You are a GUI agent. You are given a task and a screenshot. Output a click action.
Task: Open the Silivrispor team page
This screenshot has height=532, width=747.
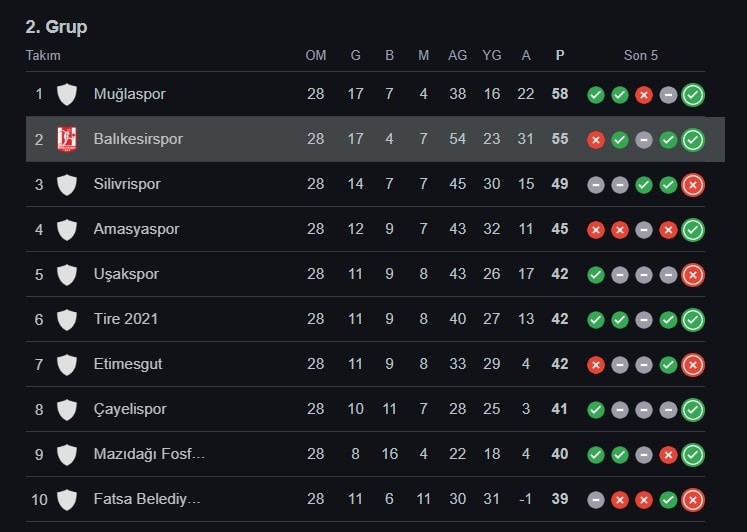tap(127, 184)
